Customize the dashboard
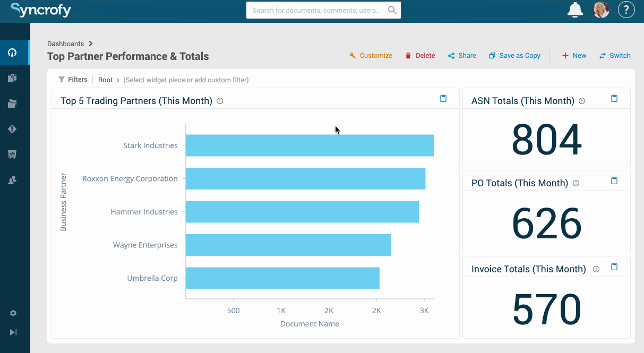The height and width of the screenshot is (353, 644). 371,56
